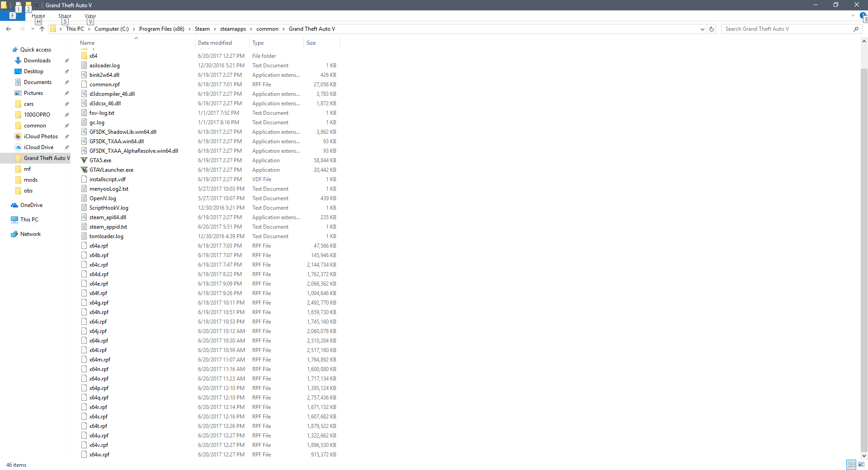The height and width of the screenshot is (470, 868).
Task: Open recent locations dropdown arrow
Action: [x=33, y=29]
